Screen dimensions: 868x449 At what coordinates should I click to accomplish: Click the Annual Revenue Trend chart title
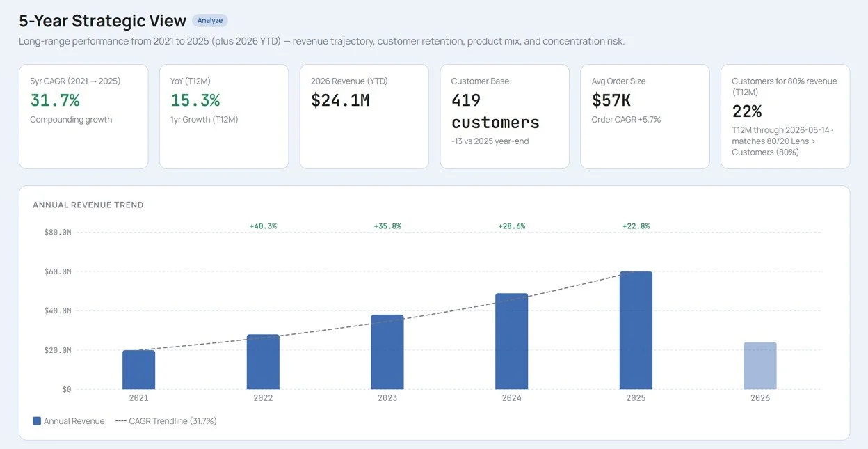[88, 205]
